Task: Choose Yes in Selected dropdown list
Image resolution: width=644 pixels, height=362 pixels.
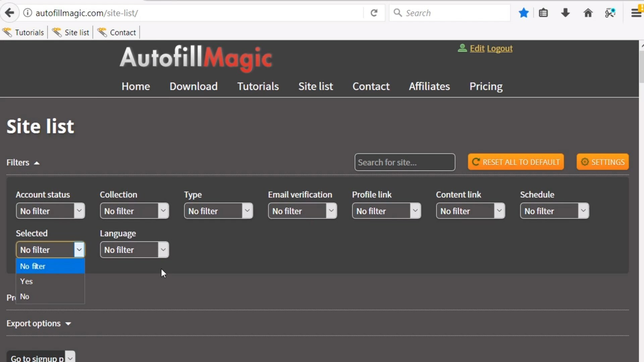Action: click(50, 281)
